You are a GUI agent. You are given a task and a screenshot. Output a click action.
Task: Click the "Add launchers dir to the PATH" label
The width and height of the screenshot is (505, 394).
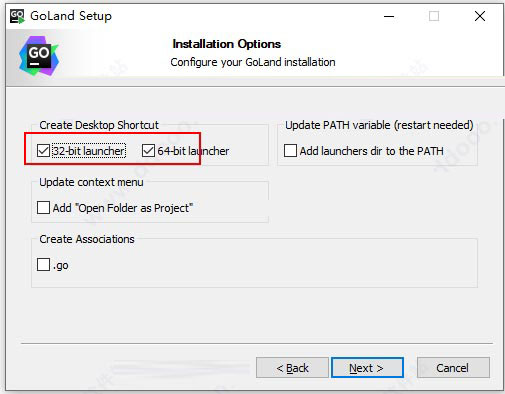click(371, 151)
